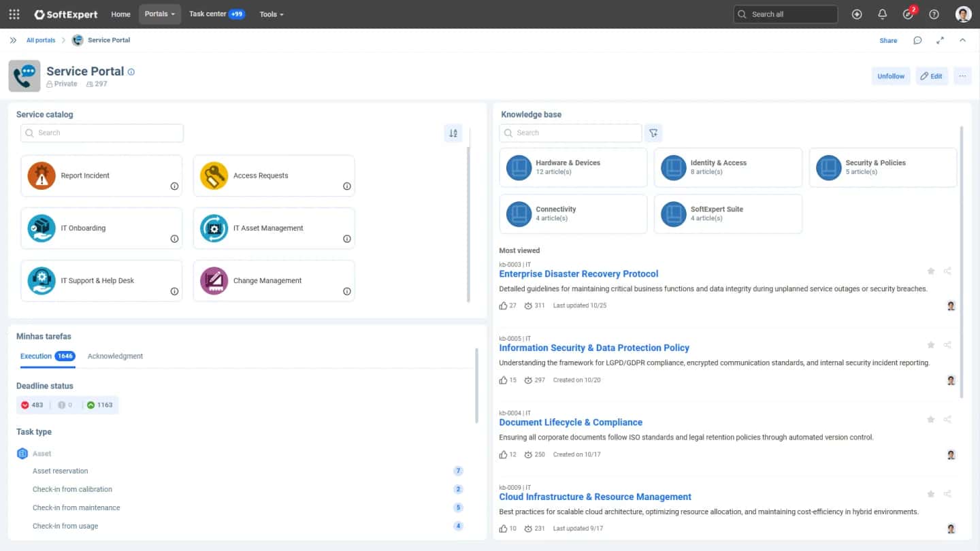This screenshot has width=980, height=551.
Task: Open the apps grid launcher icon
Action: [14, 14]
